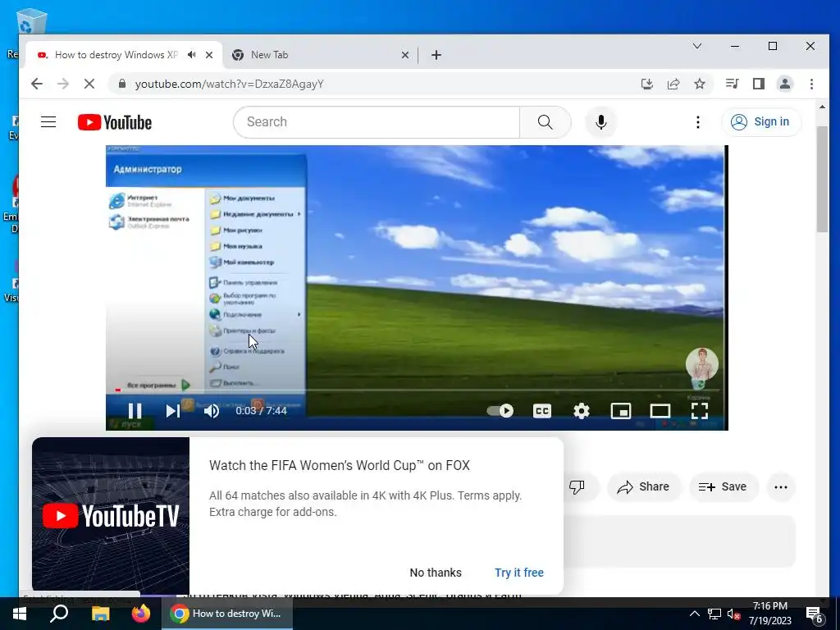
Task: Click the video progress bar
Action: tap(416, 390)
